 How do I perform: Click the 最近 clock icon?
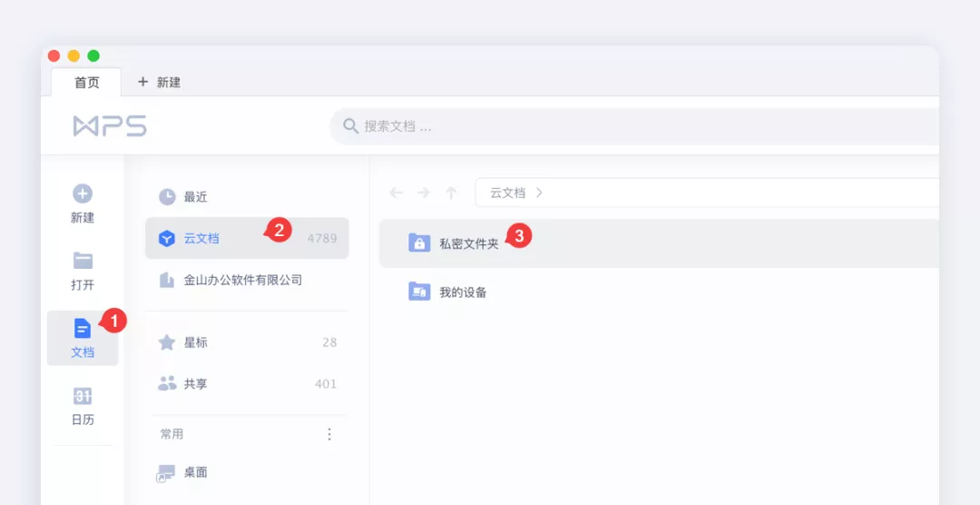coord(167,197)
